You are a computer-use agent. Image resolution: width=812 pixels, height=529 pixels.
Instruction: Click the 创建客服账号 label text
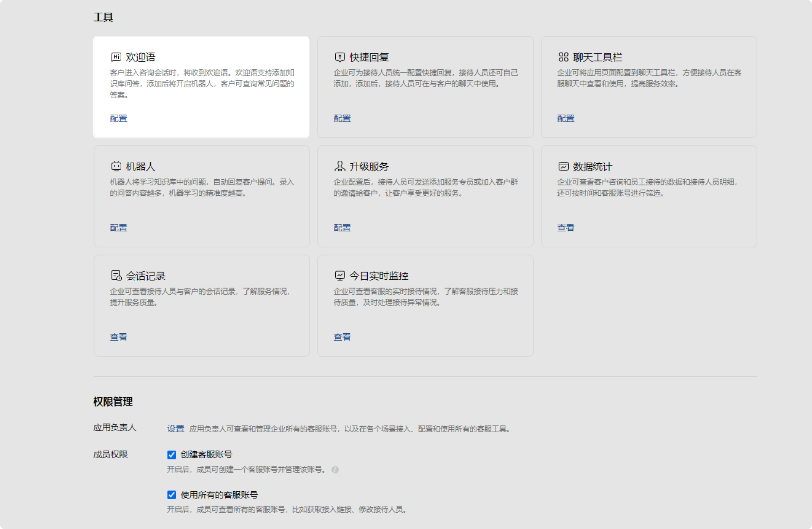click(x=206, y=455)
